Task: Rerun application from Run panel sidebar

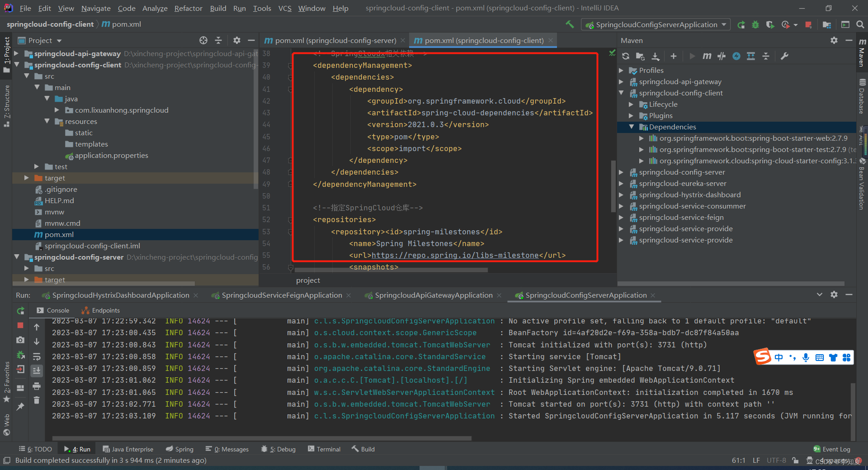Action: (x=20, y=311)
